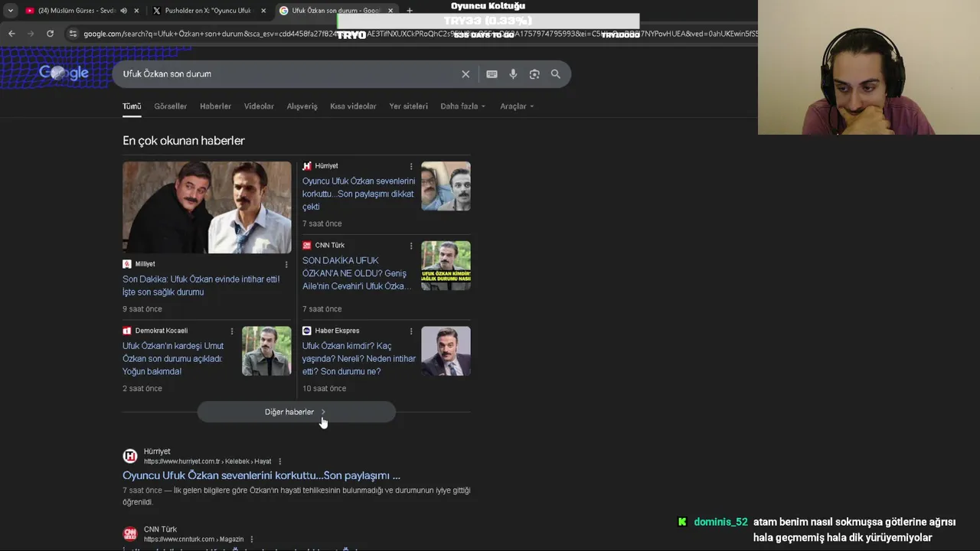Viewport: 980px width, 551px height.
Task: Search by image with the camera lens icon
Action: pos(534,74)
